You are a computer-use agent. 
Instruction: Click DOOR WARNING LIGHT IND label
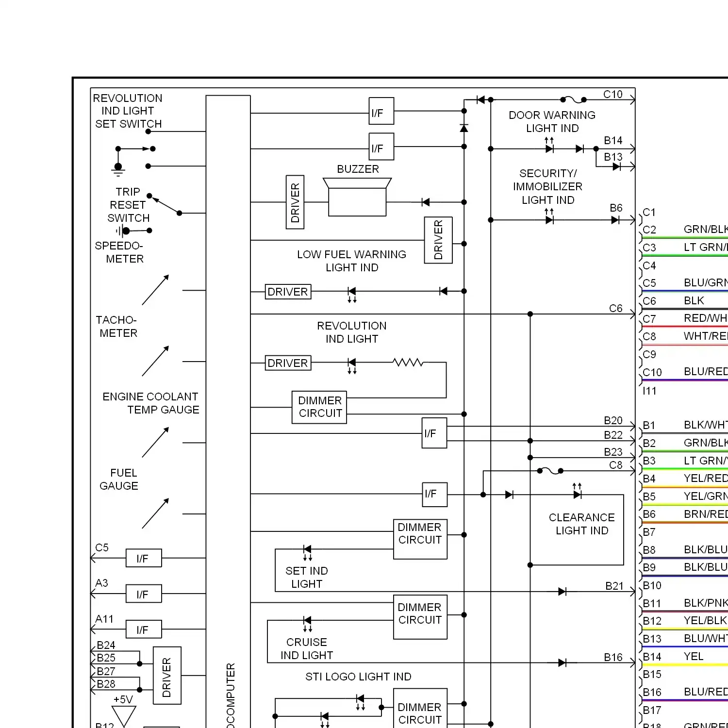coord(552,121)
